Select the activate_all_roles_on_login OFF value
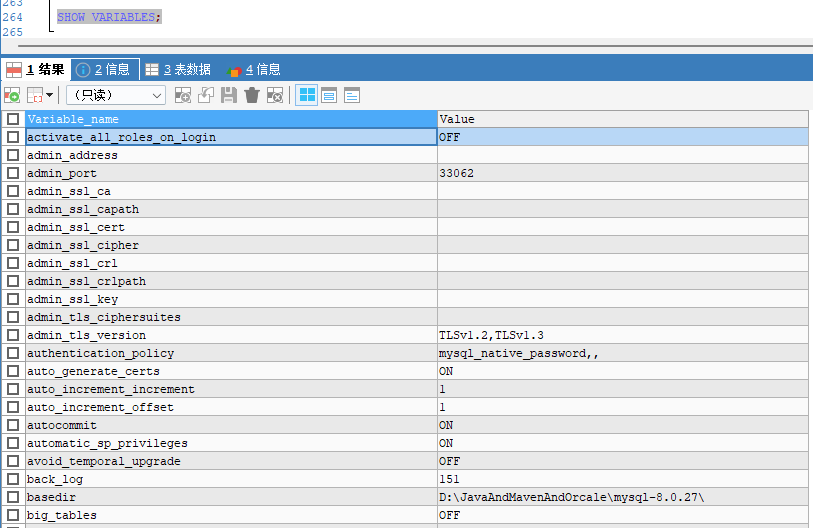813x528 pixels. [623, 137]
